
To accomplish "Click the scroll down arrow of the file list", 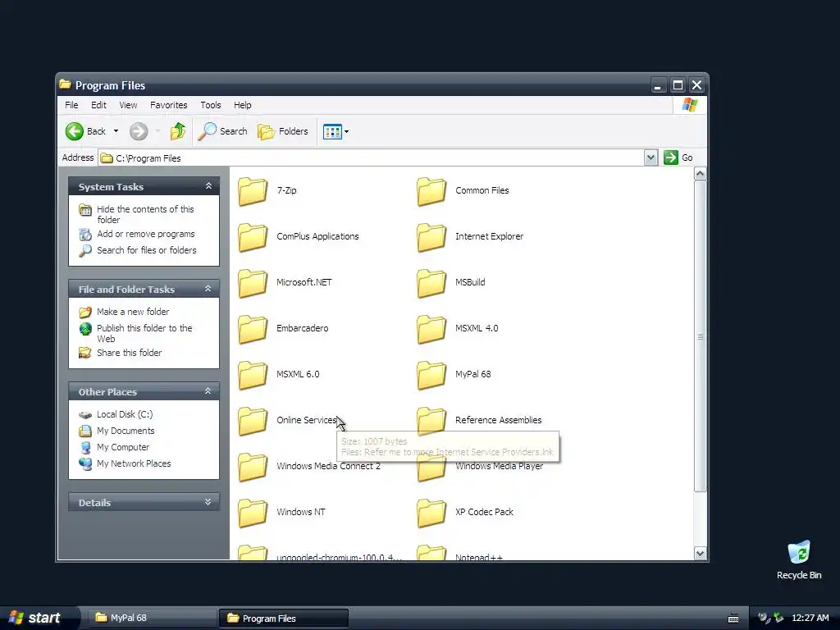I will point(701,554).
